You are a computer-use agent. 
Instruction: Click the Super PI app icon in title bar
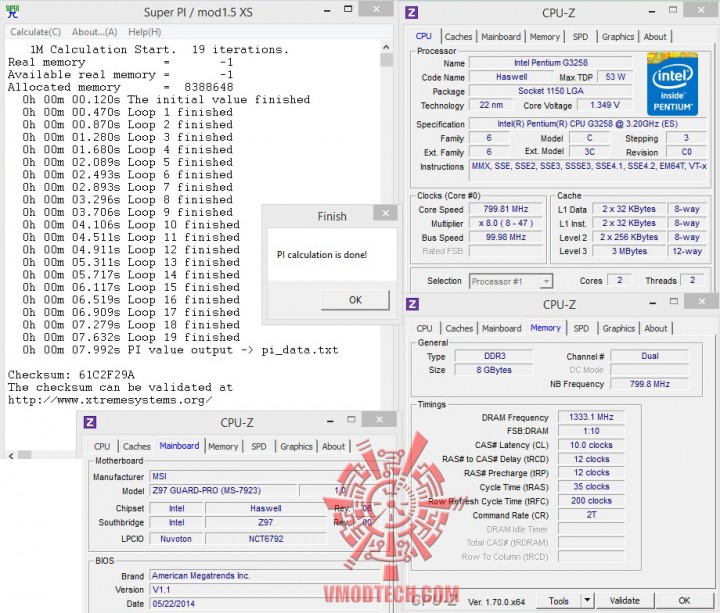point(12,11)
